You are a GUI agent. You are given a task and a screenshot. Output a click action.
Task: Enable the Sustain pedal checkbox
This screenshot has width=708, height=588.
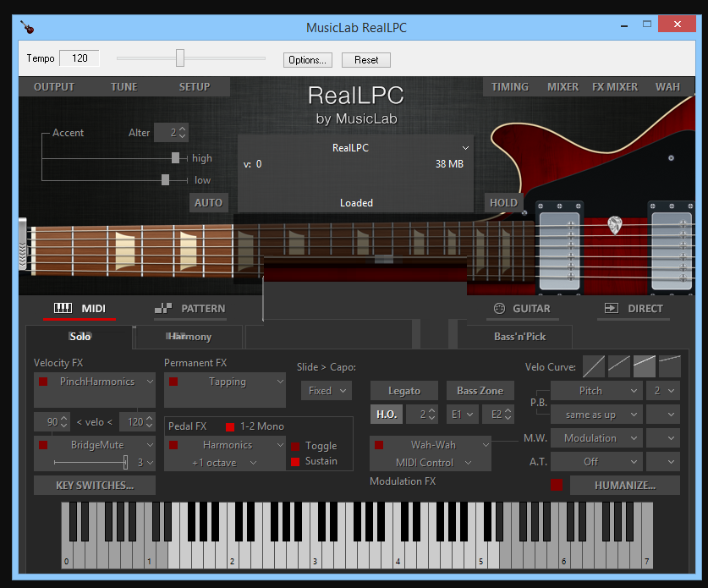(295, 462)
